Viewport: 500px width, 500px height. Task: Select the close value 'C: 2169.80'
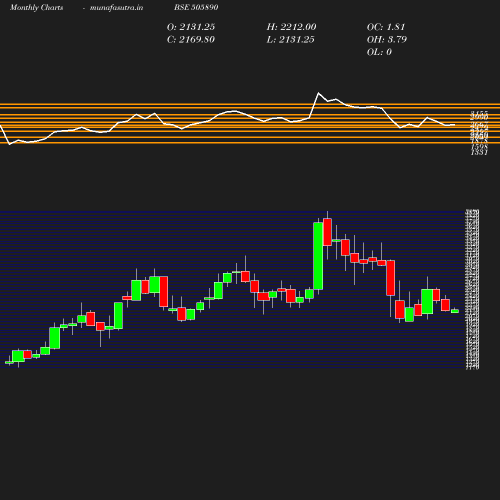[x=191, y=40]
